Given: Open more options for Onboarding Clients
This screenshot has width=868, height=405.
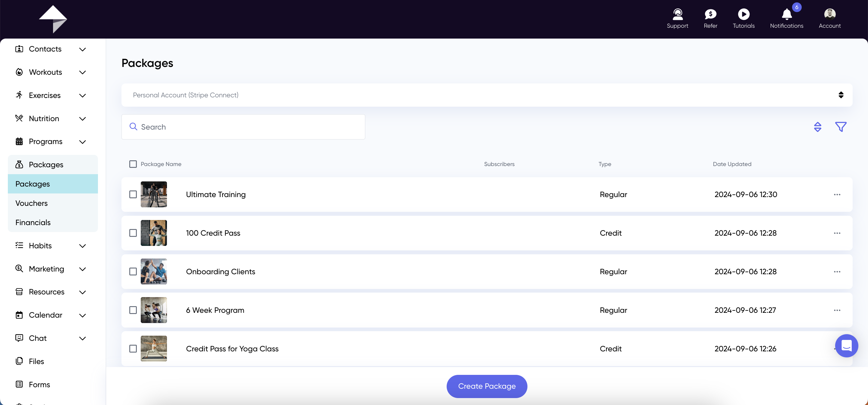Looking at the screenshot, I should coord(837,272).
